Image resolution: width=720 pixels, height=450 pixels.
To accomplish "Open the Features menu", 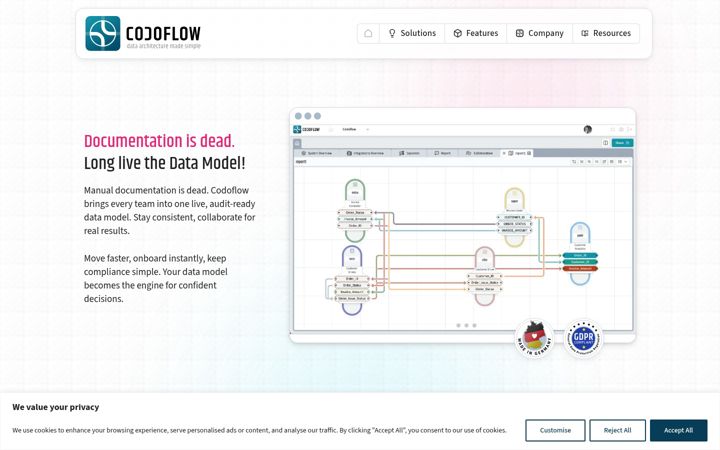I will click(476, 33).
